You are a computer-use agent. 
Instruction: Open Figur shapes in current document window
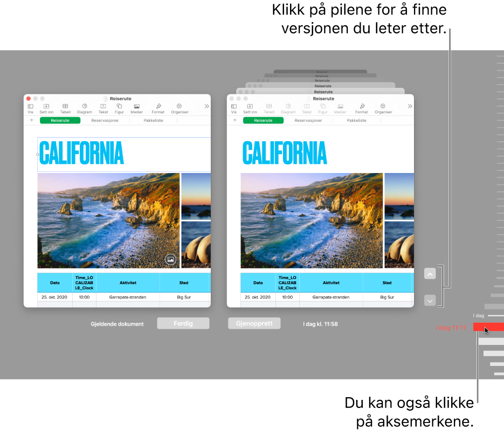(x=119, y=109)
